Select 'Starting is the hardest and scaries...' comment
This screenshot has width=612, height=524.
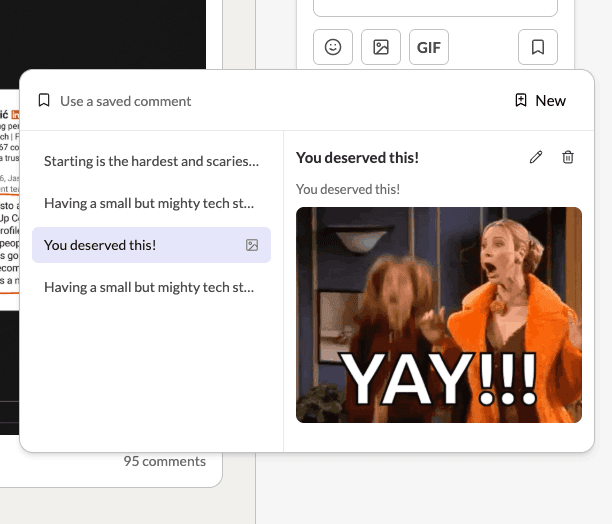[x=151, y=161]
